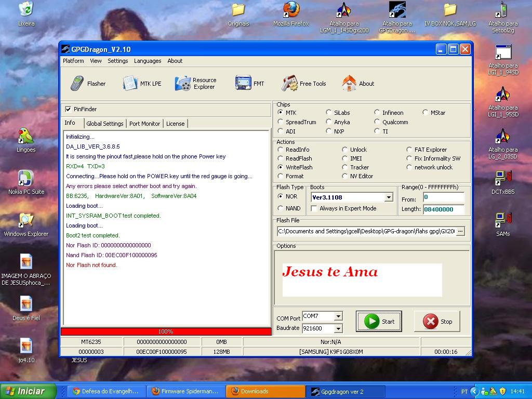This screenshot has width=532, height=399.
Task: Open the MTK LPE tool
Action: [142, 84]
